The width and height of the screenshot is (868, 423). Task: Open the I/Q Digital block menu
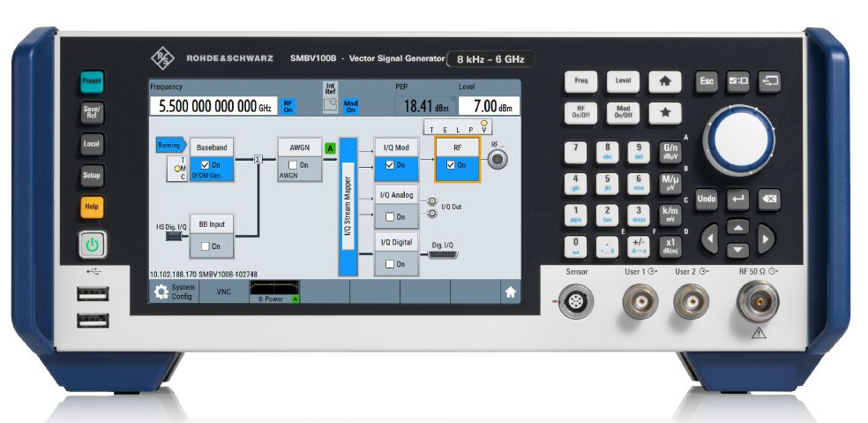pos(396,242)
